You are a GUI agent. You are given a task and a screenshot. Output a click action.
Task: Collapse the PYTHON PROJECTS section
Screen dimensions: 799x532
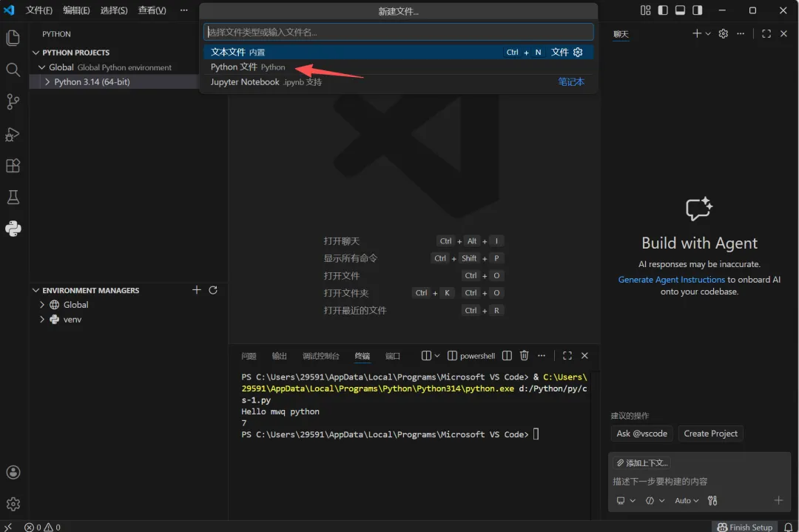pyautogui.click(x=36, y=53)
